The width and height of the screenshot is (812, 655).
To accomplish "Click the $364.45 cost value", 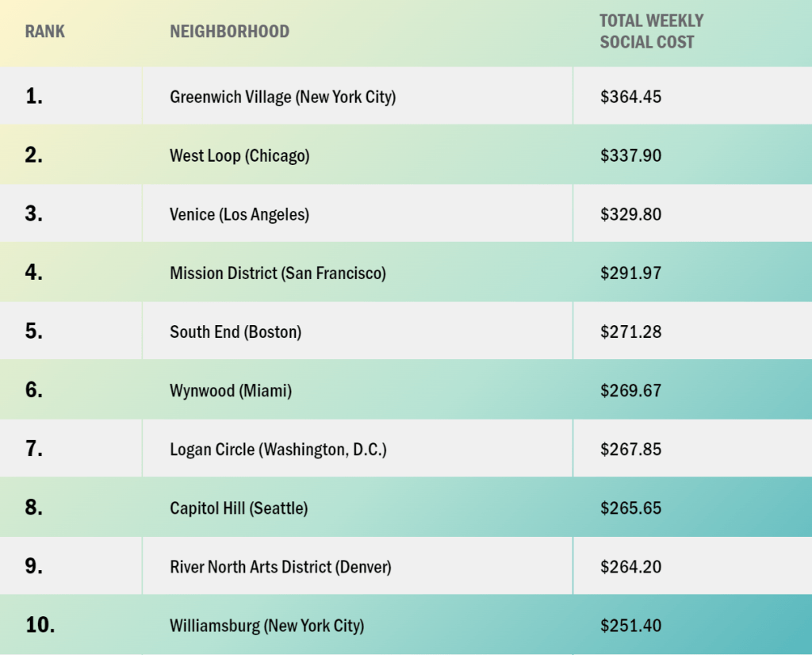I will click(630, 97).
